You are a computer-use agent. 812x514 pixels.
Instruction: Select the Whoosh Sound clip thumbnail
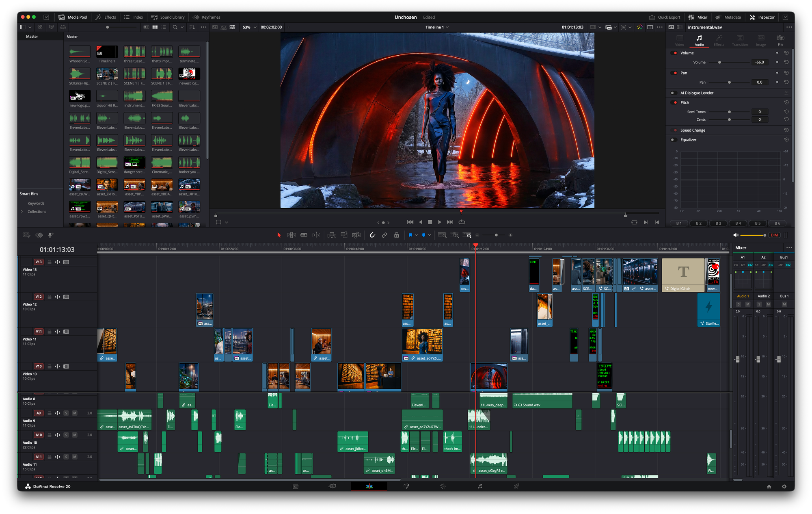tap(80, 54)
